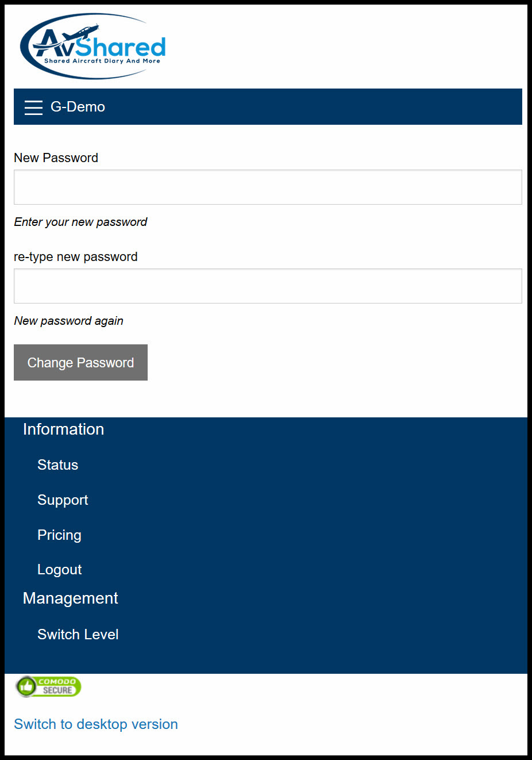Image resolution: width=532 pixels, height=760 pixels.
Task: Click the thumbs-up icon on Comodo badge
Action: pos(26,686)
